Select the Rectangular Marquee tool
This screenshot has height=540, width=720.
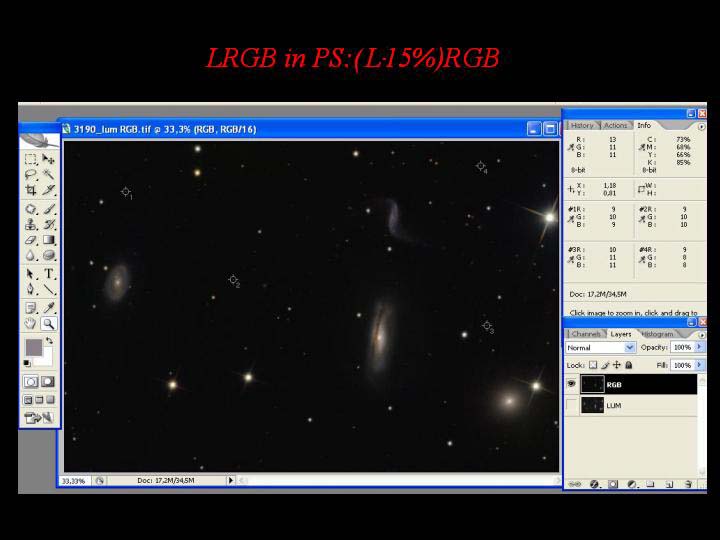(31, 159)
